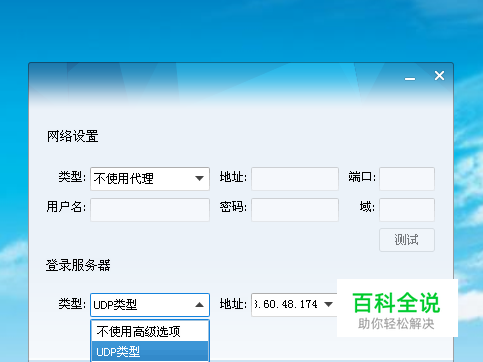
Task: Click the domain (域) input field
Action: [407, 210]
